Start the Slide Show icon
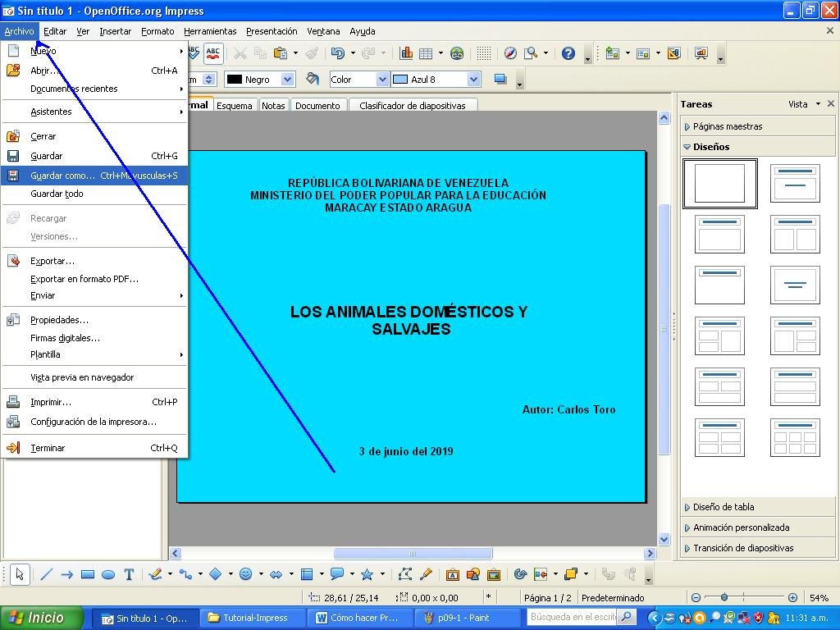 pos(701,53)
